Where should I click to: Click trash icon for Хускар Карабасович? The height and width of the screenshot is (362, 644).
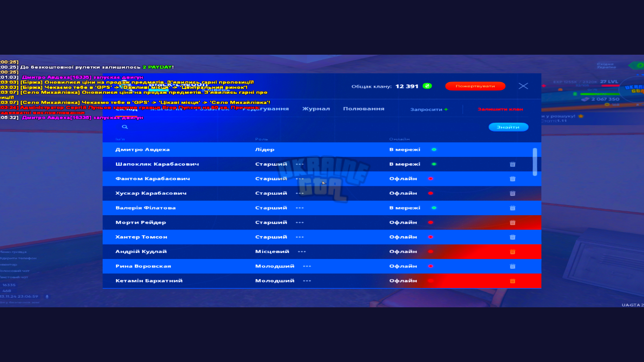point(512,193)
